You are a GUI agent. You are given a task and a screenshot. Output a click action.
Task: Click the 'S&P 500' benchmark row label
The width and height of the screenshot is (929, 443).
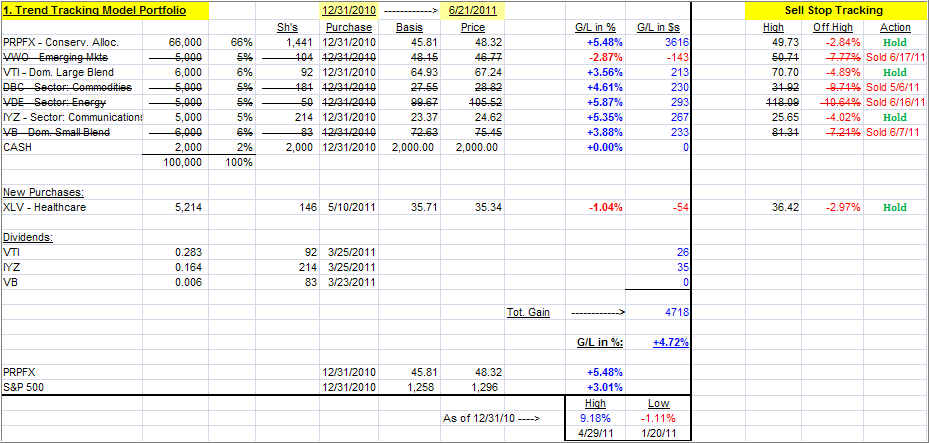coord(23,388)
